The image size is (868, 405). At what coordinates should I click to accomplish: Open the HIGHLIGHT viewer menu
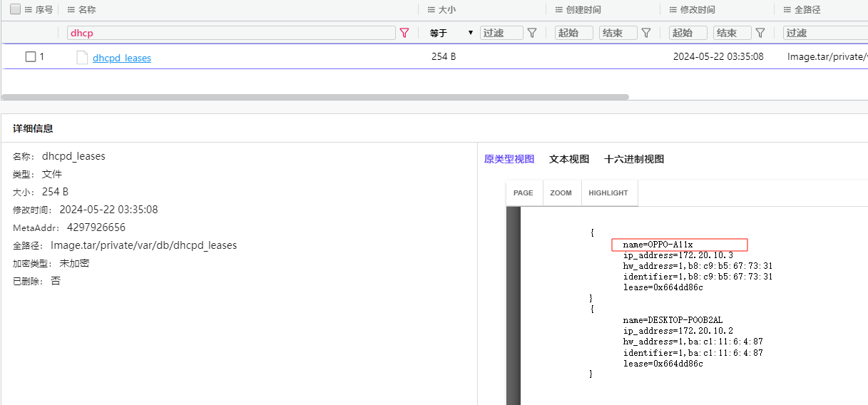point(608,193)
